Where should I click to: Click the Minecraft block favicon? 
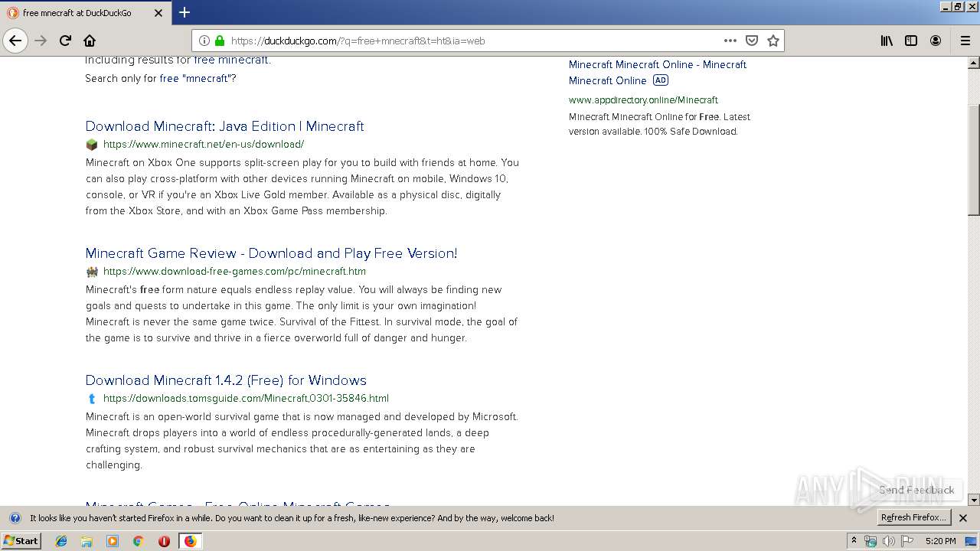92,144
